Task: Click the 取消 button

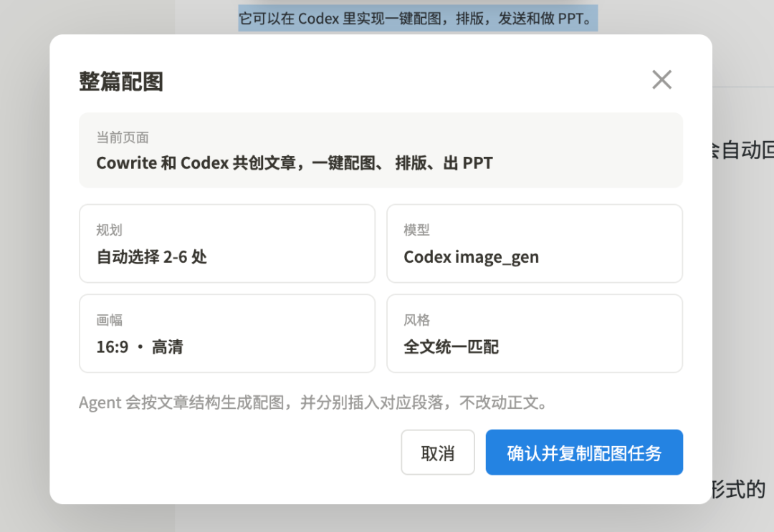Action: coord(438,453)
